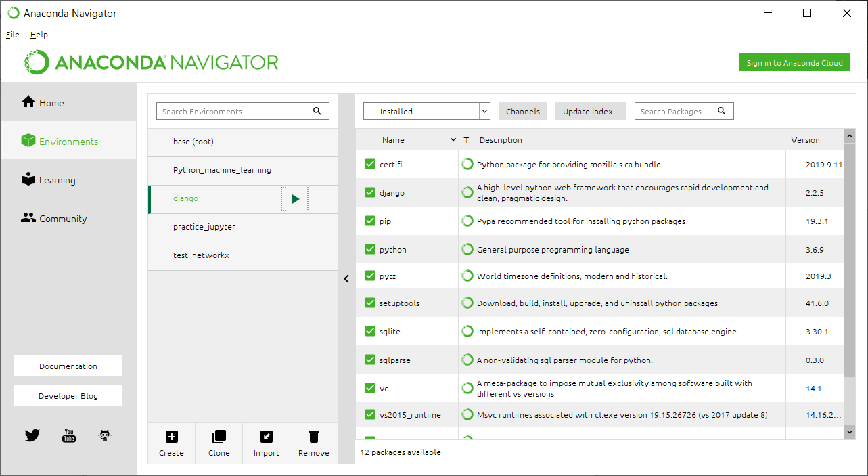Click the Update index button

591,111
